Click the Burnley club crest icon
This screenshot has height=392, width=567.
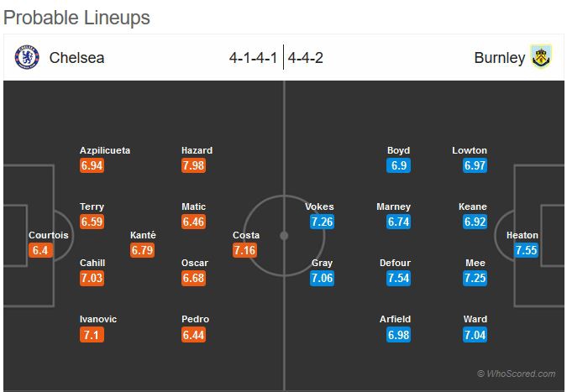541,57
